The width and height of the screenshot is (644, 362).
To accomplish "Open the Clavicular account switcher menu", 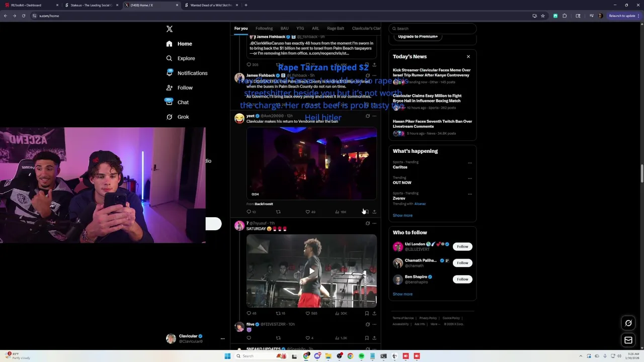I will [195, 339].
